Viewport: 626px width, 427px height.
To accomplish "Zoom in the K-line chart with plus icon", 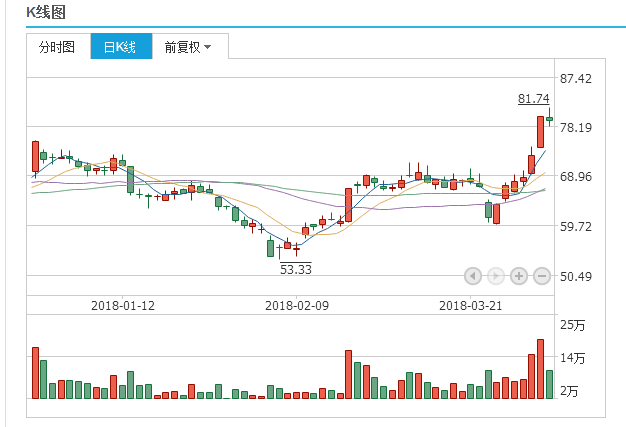I will click(519, 276).
